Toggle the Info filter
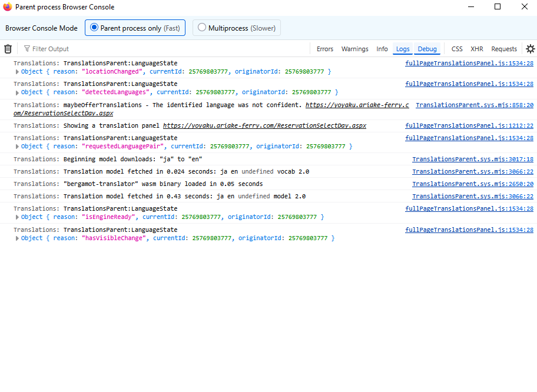 coord(382,49)
